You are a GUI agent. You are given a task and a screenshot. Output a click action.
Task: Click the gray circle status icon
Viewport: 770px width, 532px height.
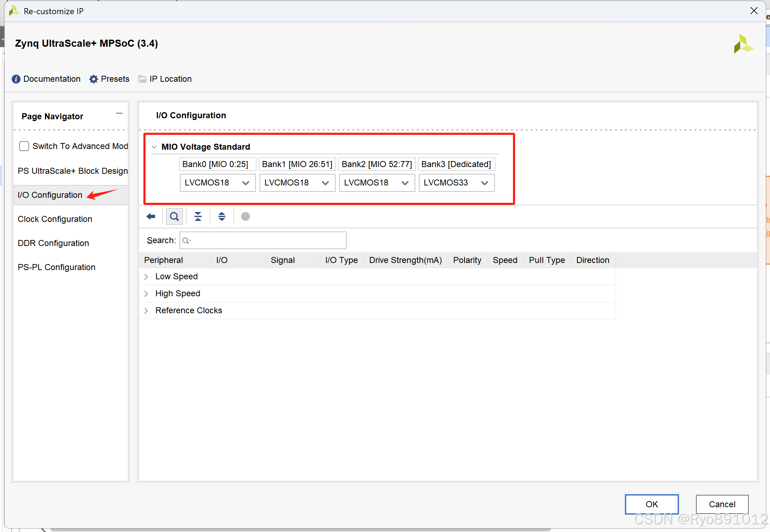click(245, 217)
